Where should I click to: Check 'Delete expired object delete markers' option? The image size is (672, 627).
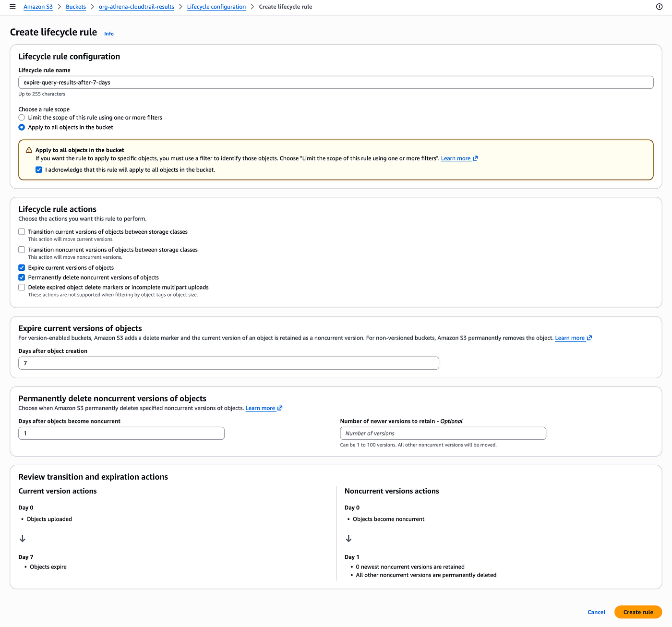(22, 288)
